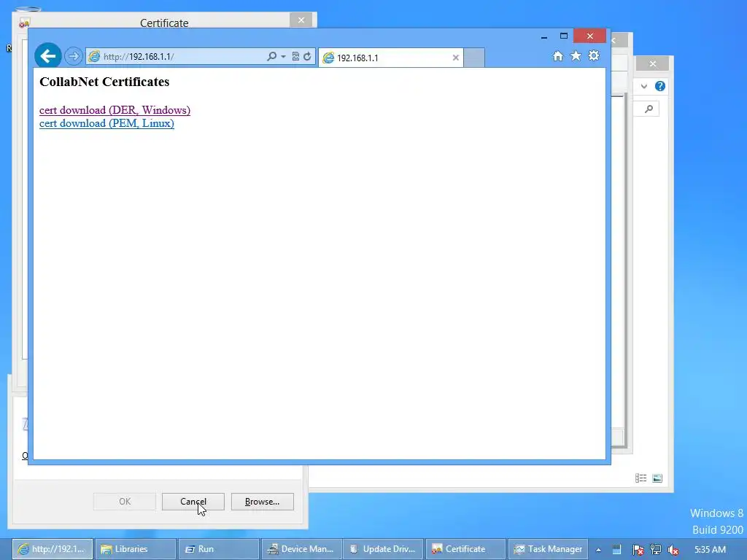Minimize the Internet Explorer window
This screenshot has height=560, width=747.
tap(544, 36)
